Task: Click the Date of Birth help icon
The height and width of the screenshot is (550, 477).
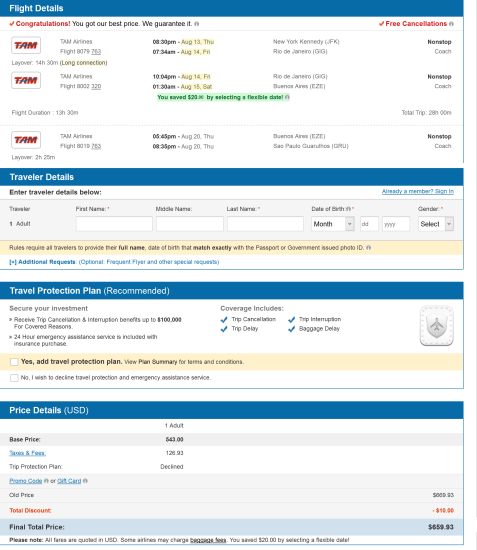Action: 349,209
